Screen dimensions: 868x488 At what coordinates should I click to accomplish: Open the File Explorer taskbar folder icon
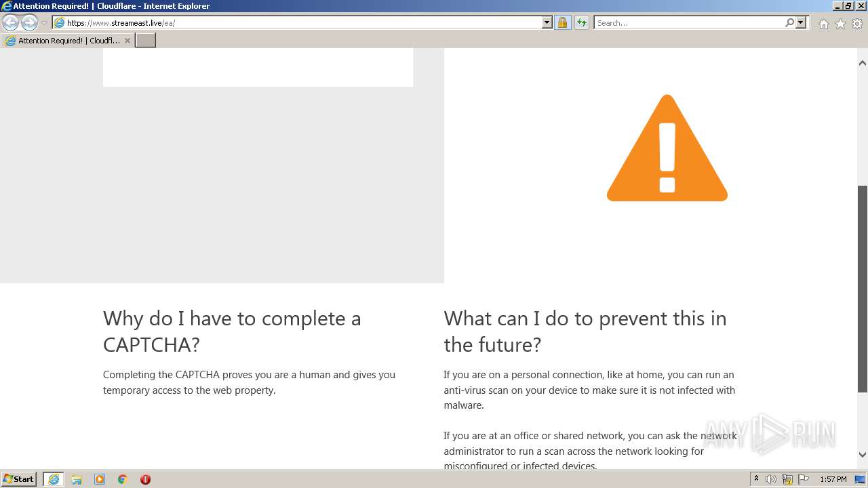point(77,479)
